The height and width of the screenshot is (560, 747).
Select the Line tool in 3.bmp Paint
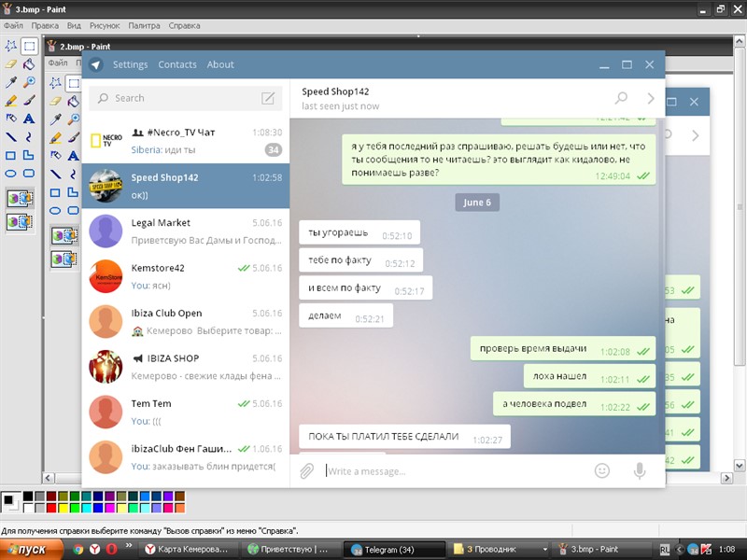pos(10,137)
